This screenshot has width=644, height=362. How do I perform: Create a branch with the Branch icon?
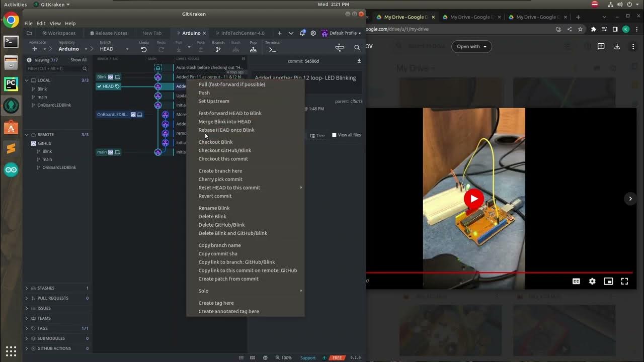tap(218, 49)
